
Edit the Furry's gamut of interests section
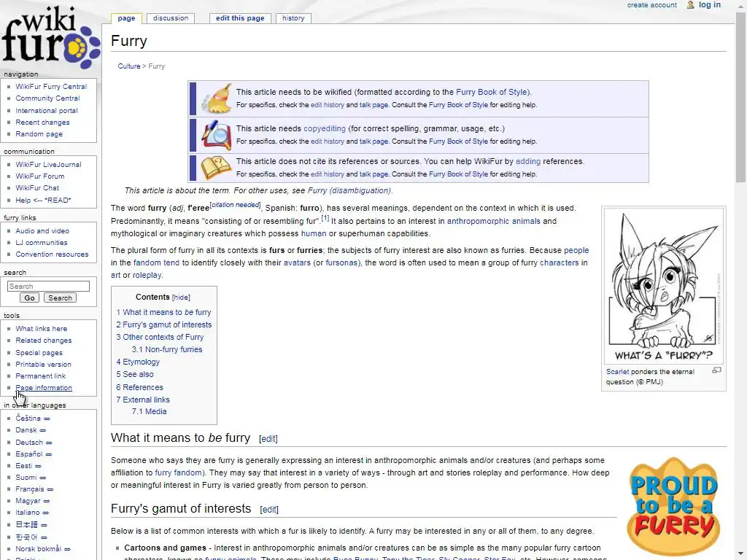pyautogui.click(x=269, y=510)
